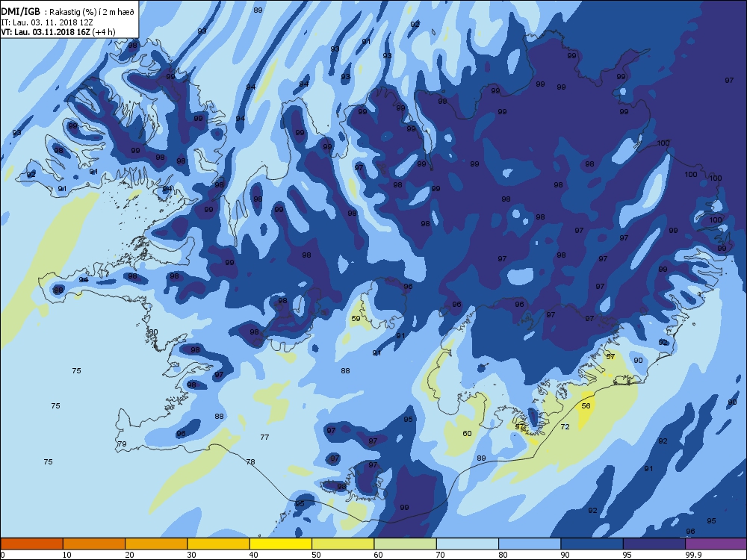
Task: Click the humidity value '72' on the map
Action: point(565,426)
